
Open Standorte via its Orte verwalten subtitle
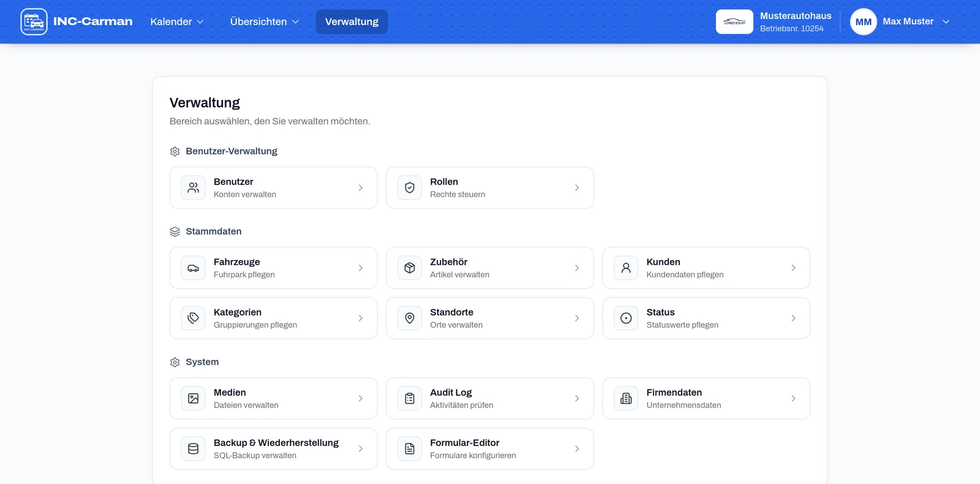(x=456, y=325)
